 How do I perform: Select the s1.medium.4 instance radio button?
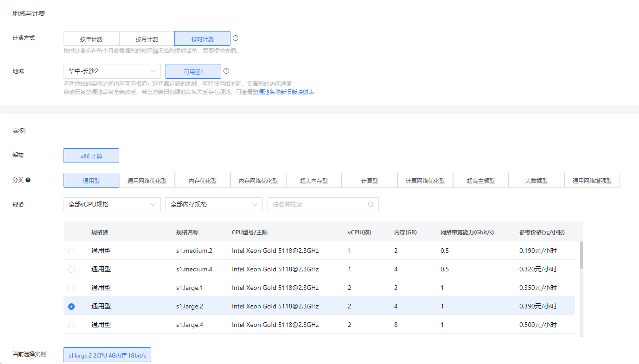click(71, 269)
